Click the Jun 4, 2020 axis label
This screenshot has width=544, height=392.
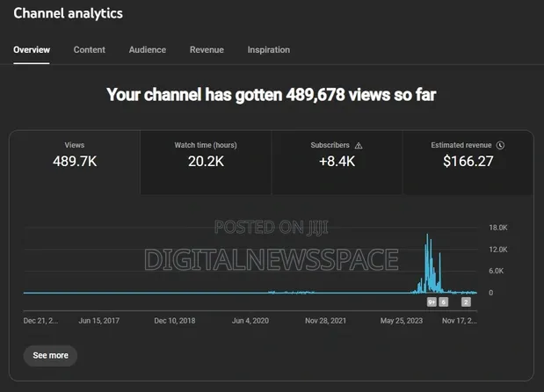pyautogui.click(x=250, y=321)
